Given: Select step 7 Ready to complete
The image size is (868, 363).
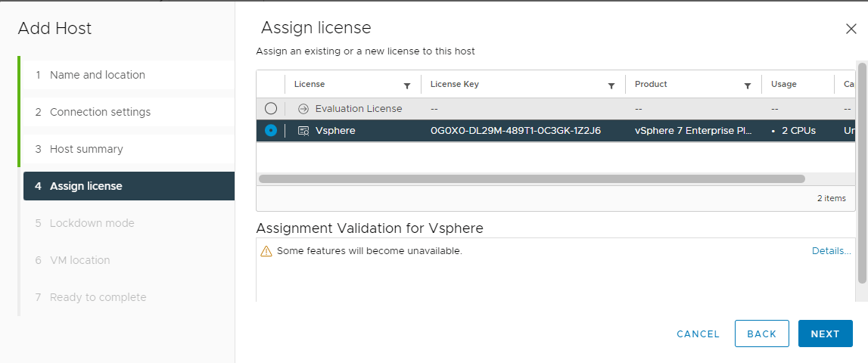Looking at the screenshot, I should click(129, 297).
